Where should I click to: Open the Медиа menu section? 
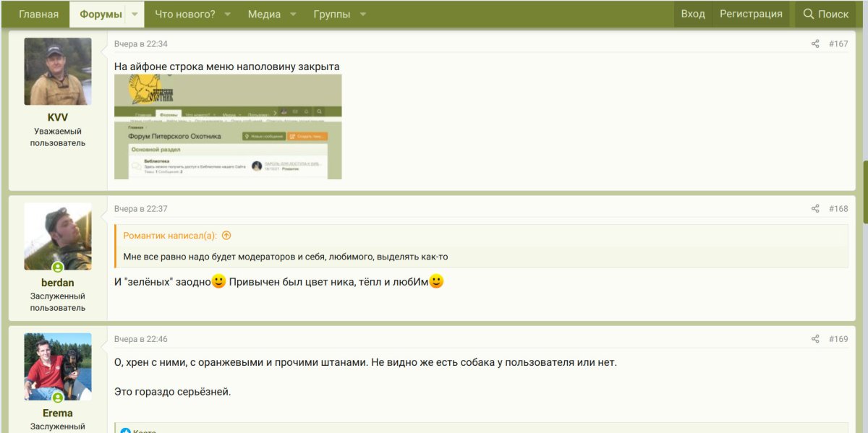pos(264,14)
